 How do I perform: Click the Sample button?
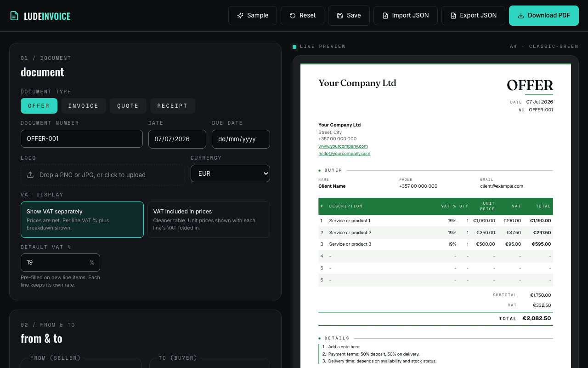[x=253, y=16]
